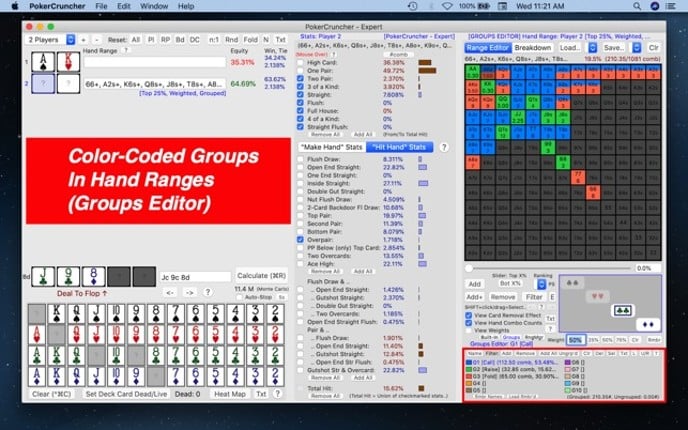Pick the 5 of clubs deck card
The width and height of the screenshot is (688, 430).
(215, 356)
